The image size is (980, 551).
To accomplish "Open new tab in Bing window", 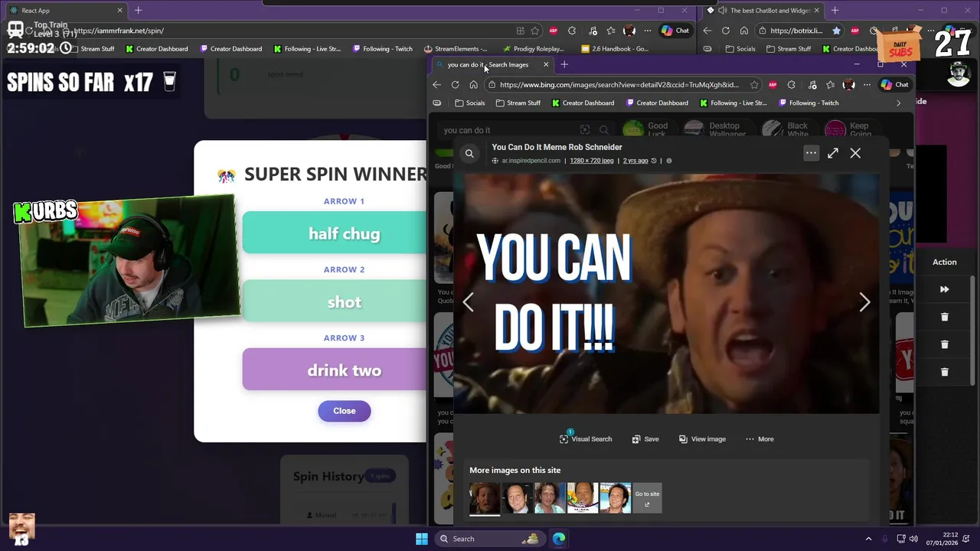I will pyautogui.click(x=564, y=65).
